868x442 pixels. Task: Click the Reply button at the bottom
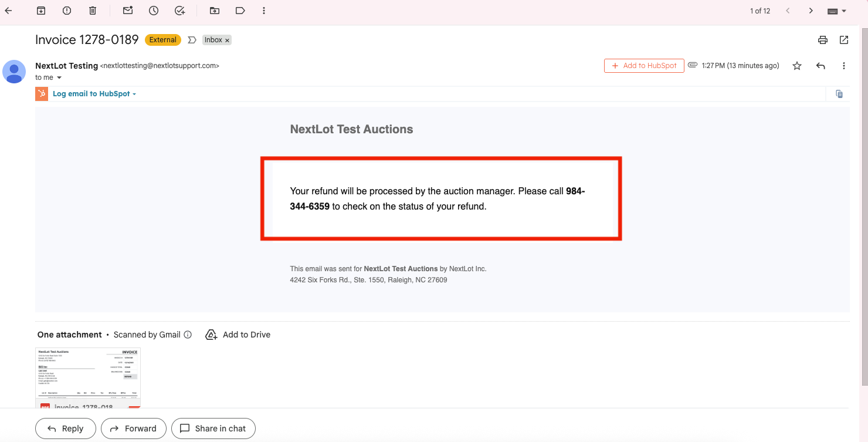coord(65,428)
